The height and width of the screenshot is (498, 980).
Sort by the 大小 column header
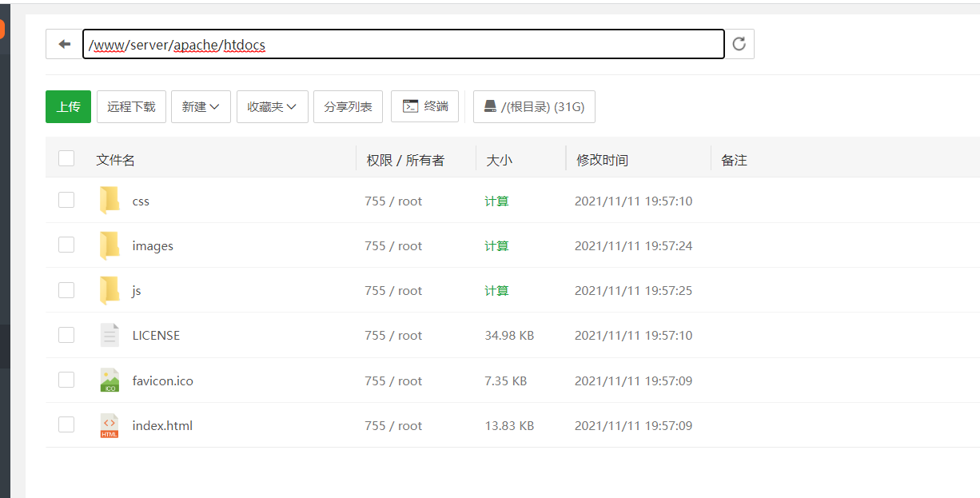pos(500,160)
